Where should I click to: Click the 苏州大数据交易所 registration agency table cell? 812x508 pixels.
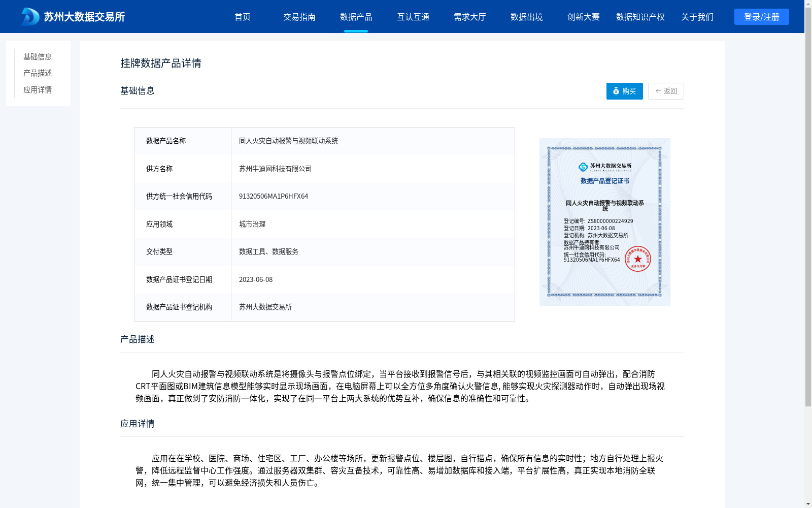point(373,307)
